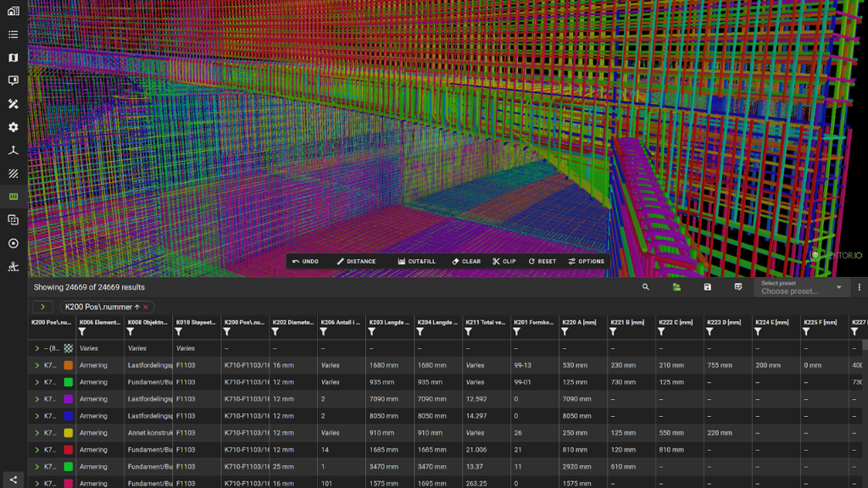Open the comments icon in the sidebar
Viewport: 868px width, 488px height.
click(13, 80)
